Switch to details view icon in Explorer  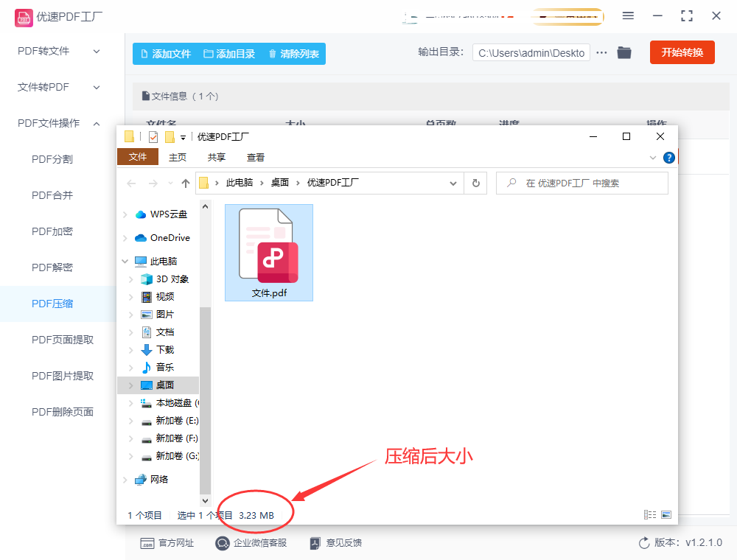click(650, 515)
